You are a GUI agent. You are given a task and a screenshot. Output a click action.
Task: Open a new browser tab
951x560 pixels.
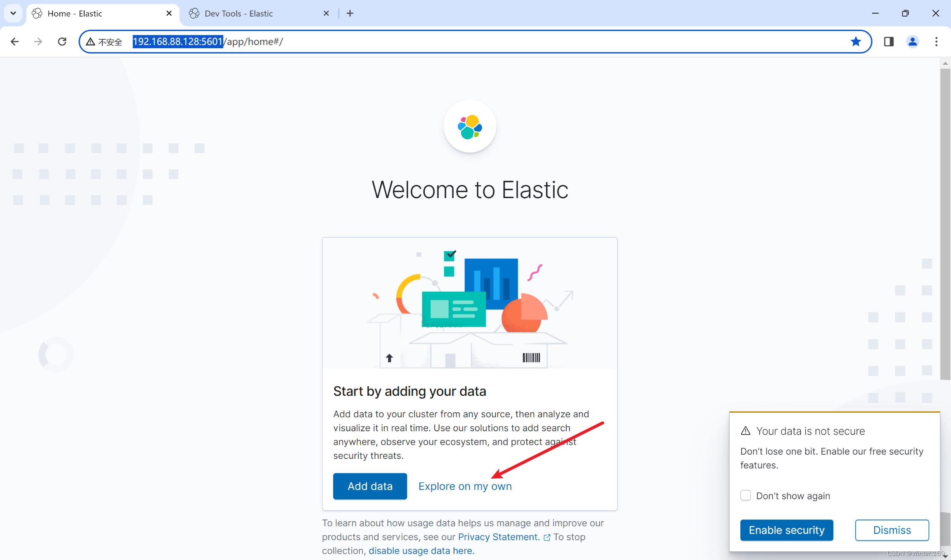pyautogui.click(x=350, y=14)
